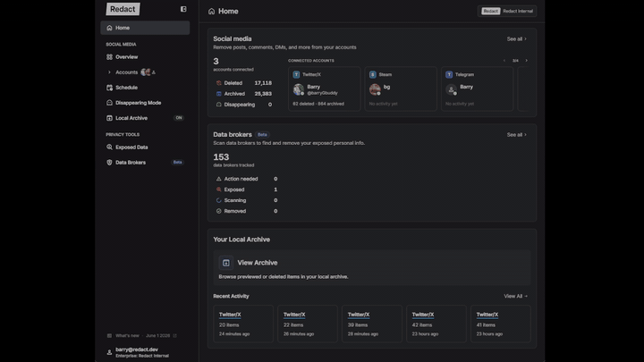This screenshot has width=644, height=362.
Task: Click the Deleted stat icon
Action: click(x=219, y=83)
